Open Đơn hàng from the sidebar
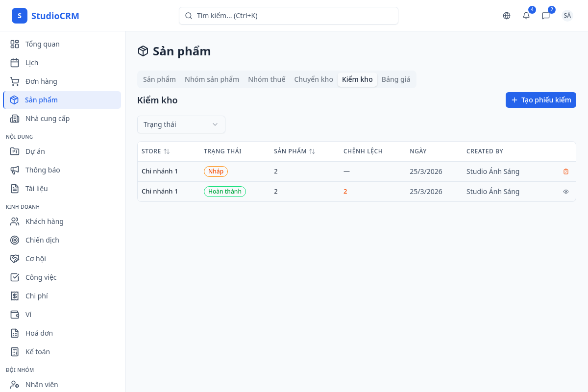 click(41, 81)
